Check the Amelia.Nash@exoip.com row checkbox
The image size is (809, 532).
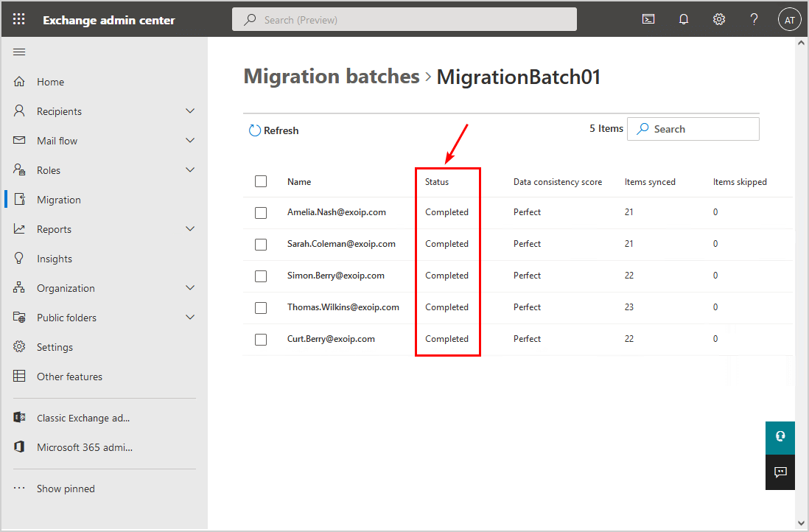tap(261, 212)
